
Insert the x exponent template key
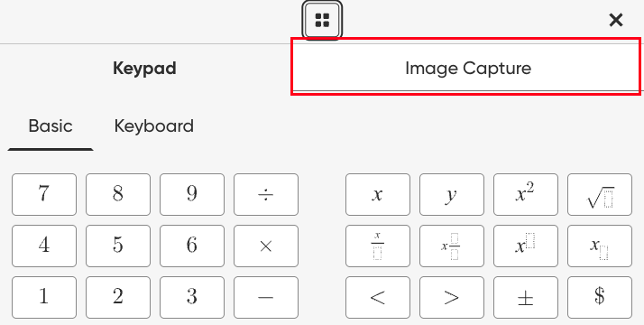point(526,246)
